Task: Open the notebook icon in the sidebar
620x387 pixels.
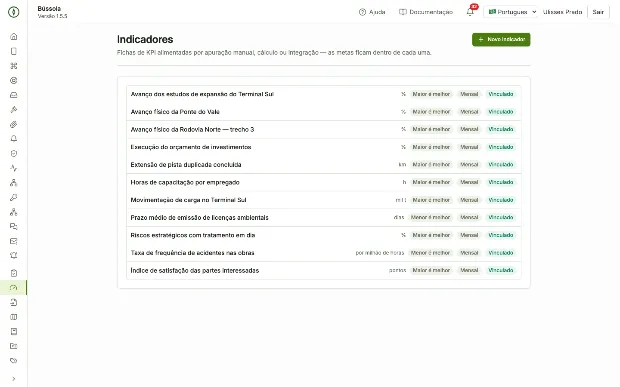Action: 13,331
